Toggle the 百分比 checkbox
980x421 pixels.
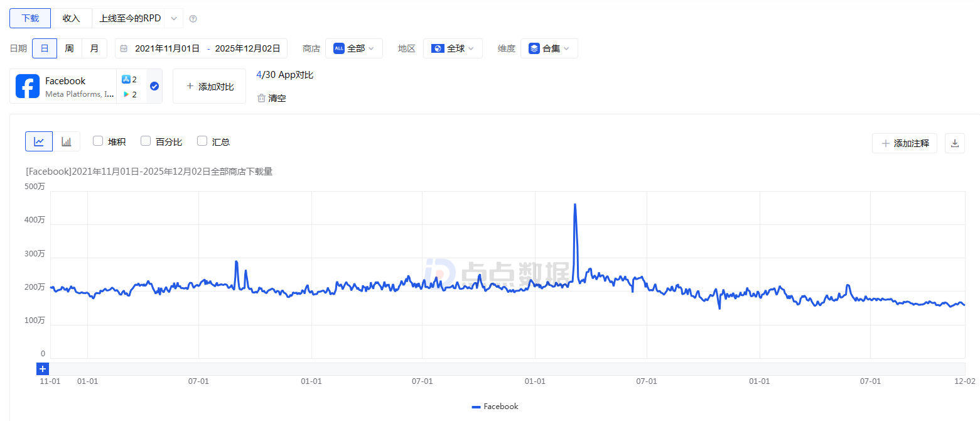click(x=146, y=141)
